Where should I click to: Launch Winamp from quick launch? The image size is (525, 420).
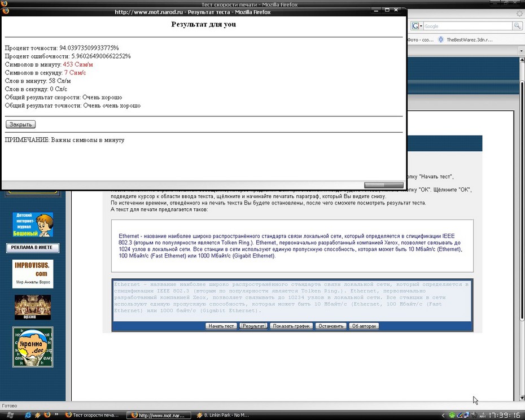tap(37, 415)
